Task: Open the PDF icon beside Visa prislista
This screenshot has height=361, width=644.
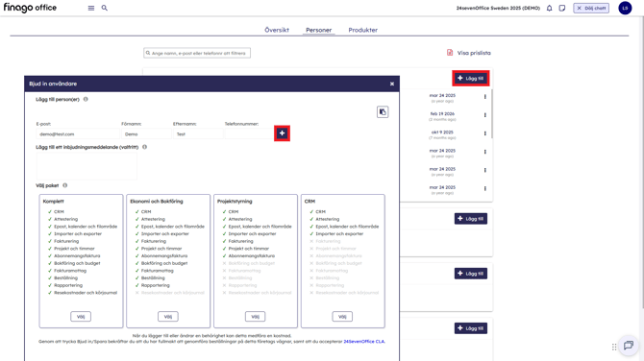Action: pyautogui.click(x=450, y=53)
